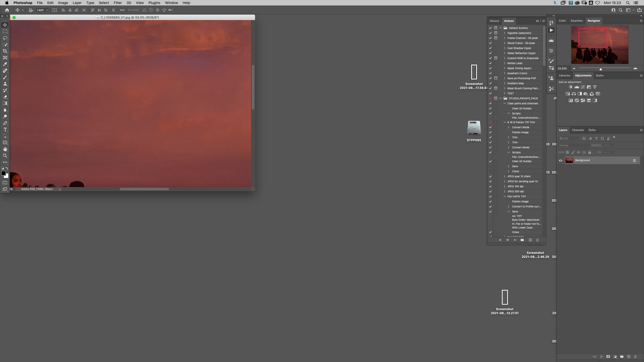644x362 pixels.
Task: Hide the Background layer visibility
Action: coord(560,160)
